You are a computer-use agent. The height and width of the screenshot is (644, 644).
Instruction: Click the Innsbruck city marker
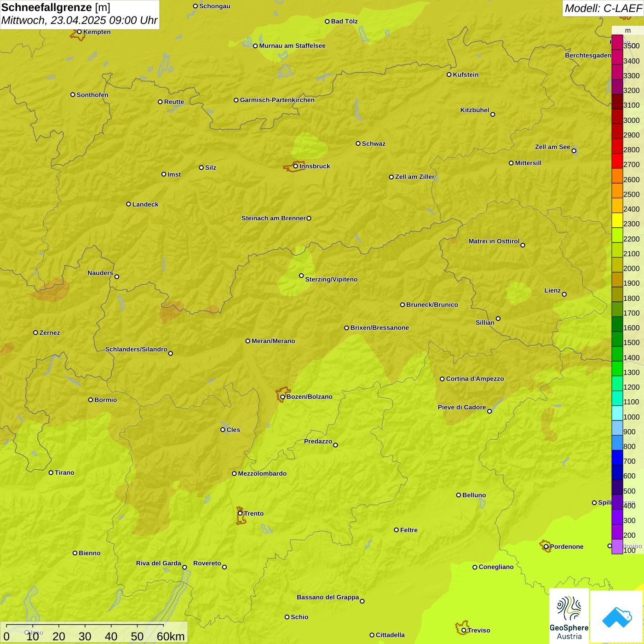(x=296, y=166)
